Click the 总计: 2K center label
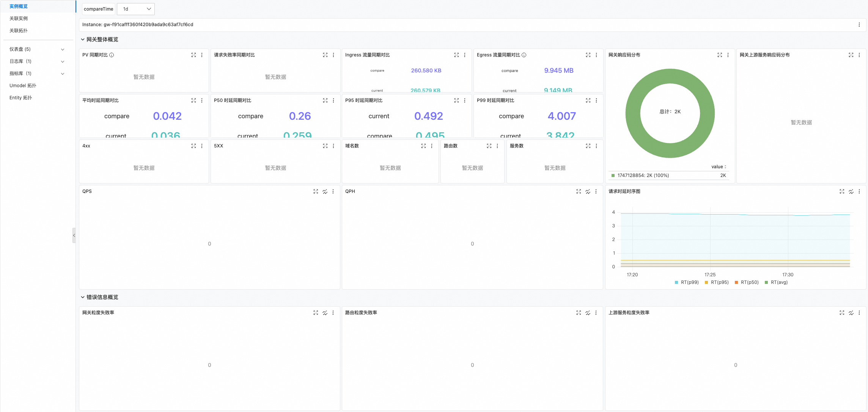This screenshot has height=412, width=868. [x=670, y=111]
